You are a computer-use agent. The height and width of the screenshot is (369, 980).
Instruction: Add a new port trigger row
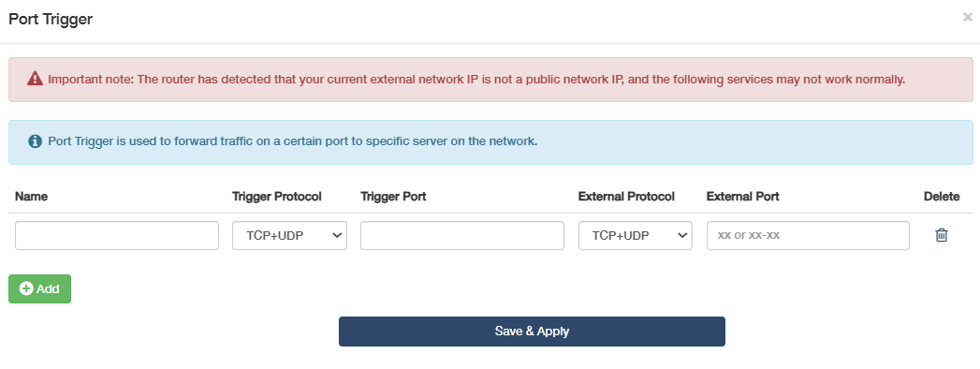click(x=39, y=289)
